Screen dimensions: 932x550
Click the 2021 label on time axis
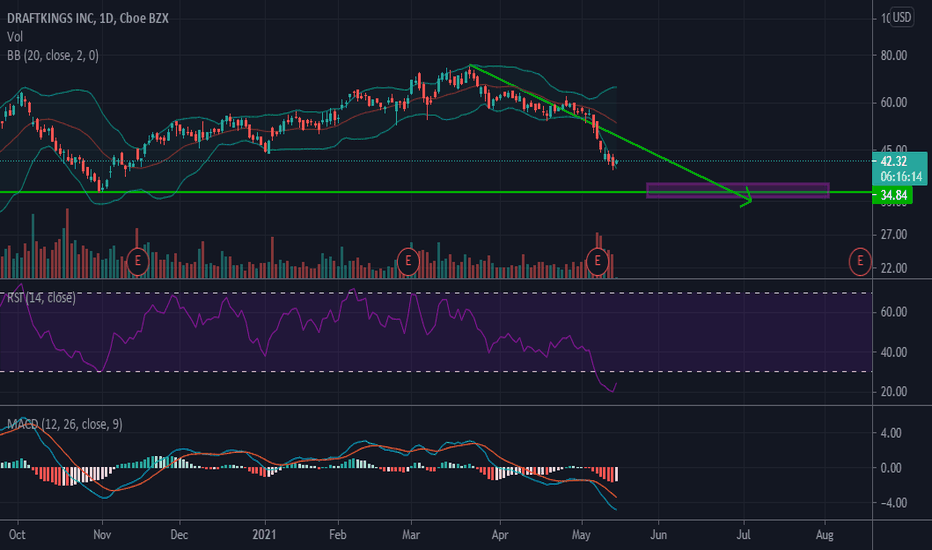(x=264, y=535)
